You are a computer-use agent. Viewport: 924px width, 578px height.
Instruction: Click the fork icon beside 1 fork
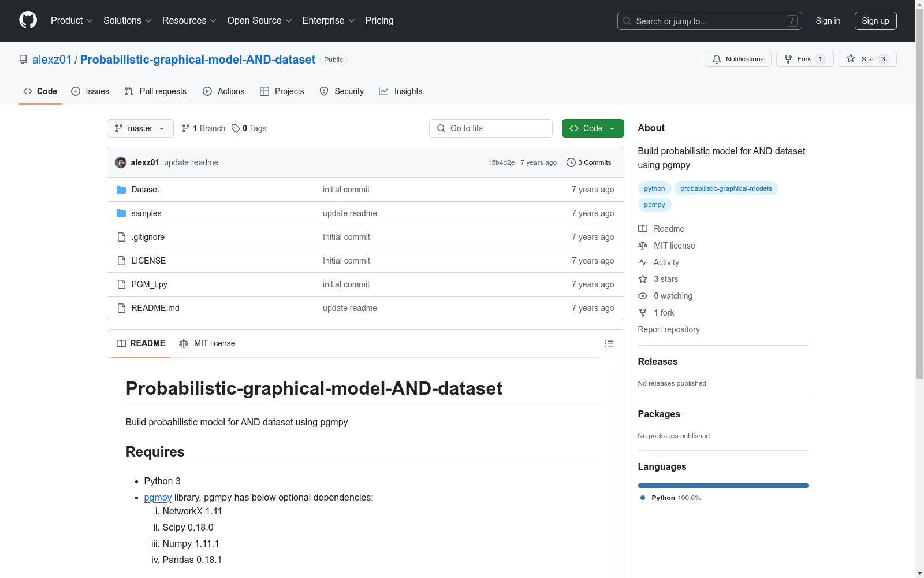(643, 313)
